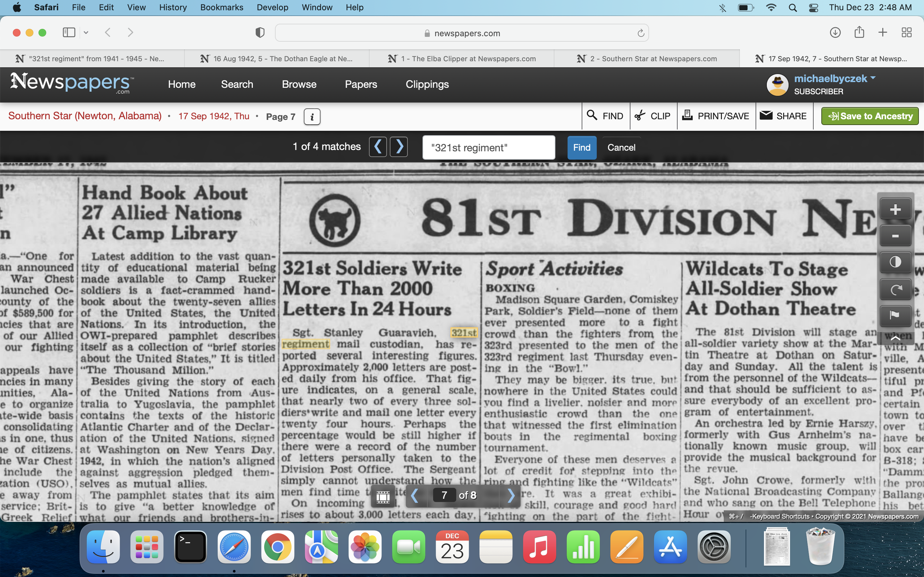Rotate the newspaper page image
Image resolution: width=924 pixels, height=577 pixels.
[x=895, y=289]
